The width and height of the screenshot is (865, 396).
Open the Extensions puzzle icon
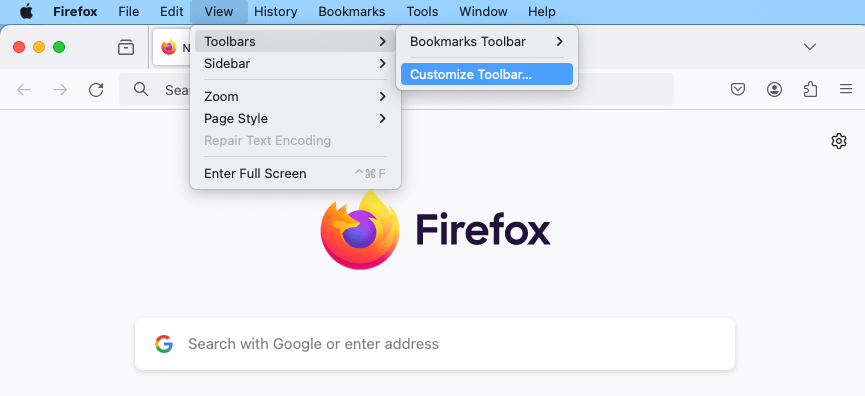[810, 89]
